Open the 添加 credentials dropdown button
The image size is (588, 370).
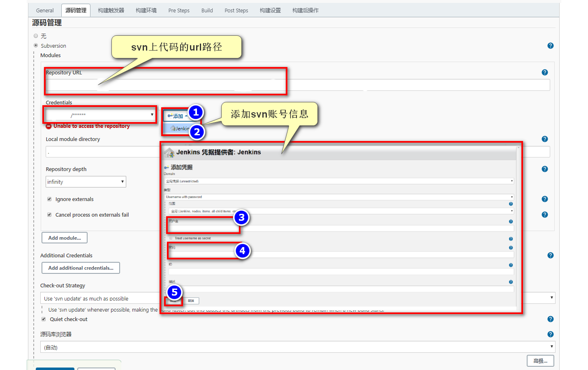(x=176, y=116)
